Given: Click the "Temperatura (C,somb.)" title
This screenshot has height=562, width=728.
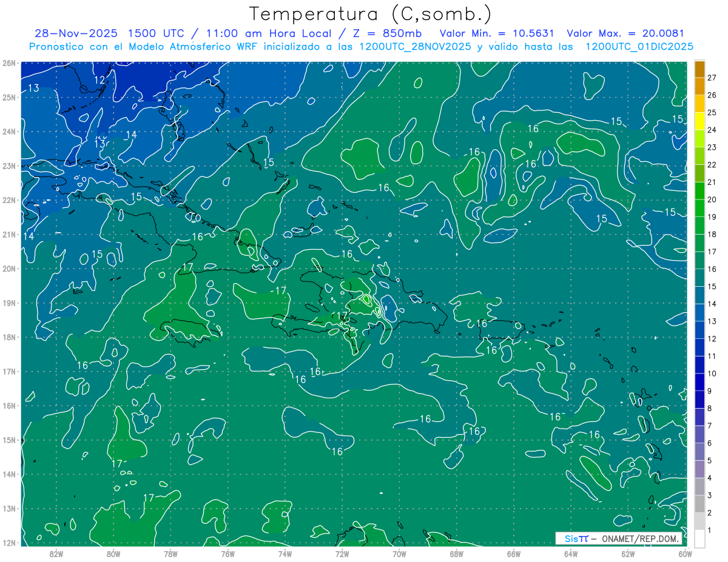Looking at the screenshot, I should pos(371,14).
